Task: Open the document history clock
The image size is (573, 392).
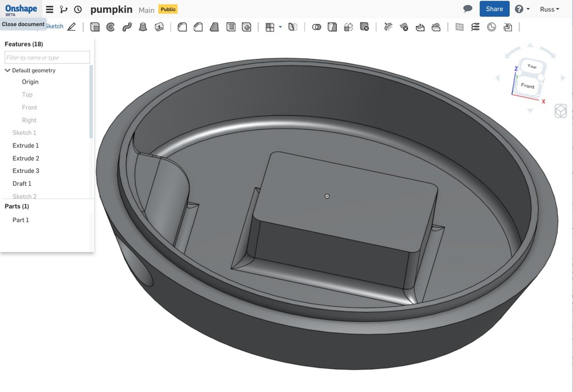Action: (78, 10)
